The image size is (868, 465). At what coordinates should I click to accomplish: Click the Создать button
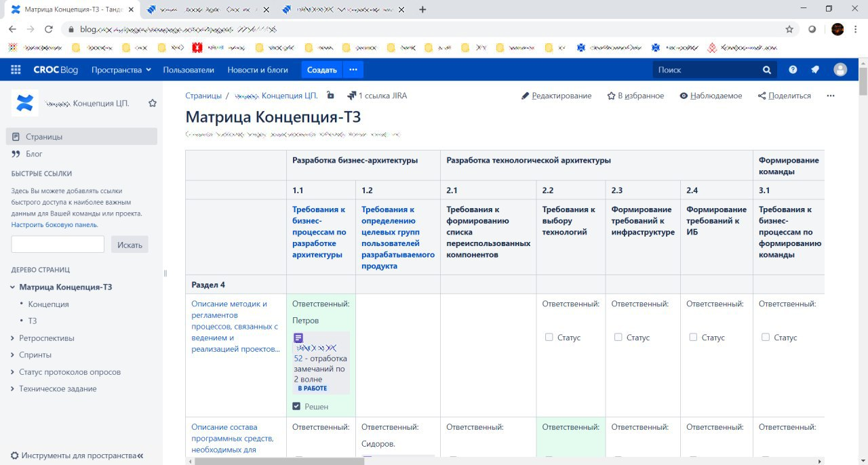[321, 70]
